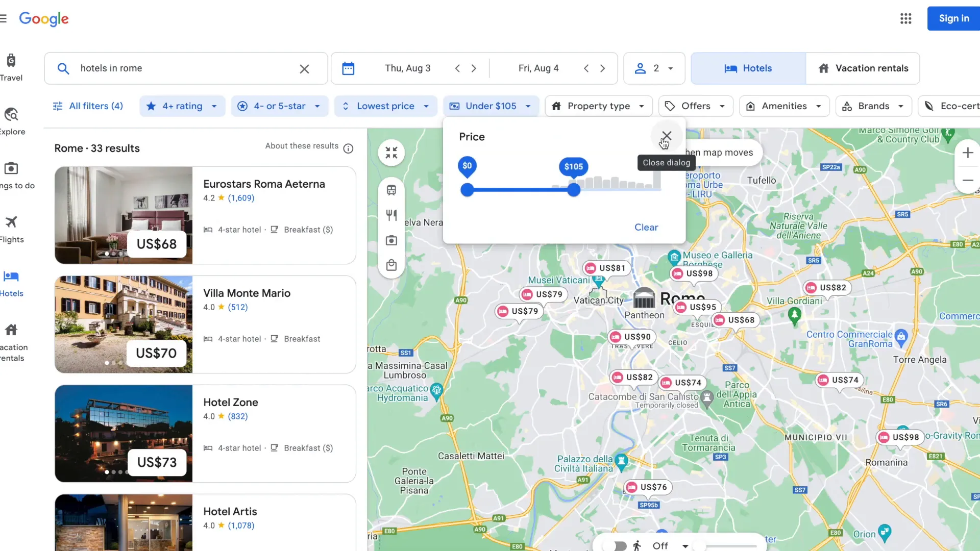View Eurostars Roma Aeterna room photo
This screenshot has width=980, height=551.
click(x=124, y=215)
